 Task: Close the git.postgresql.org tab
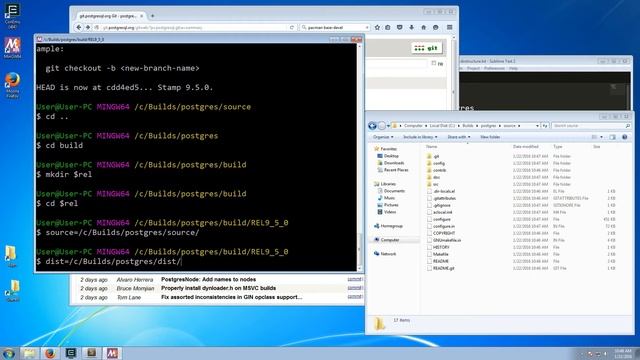(x=142, y=16)
